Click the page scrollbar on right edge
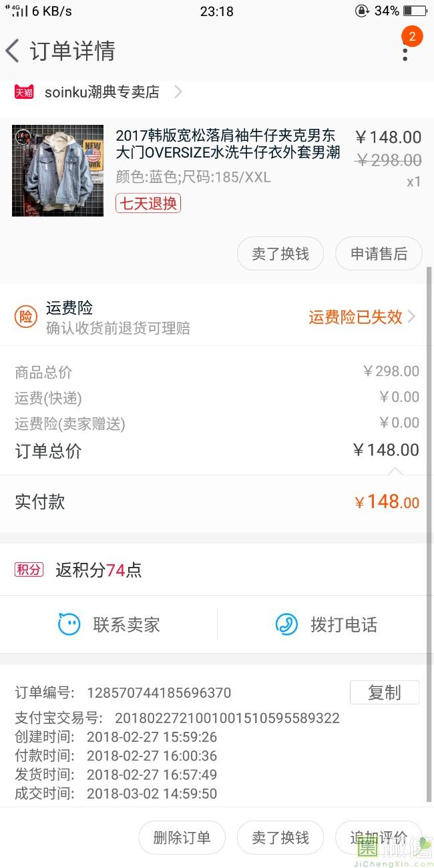 (x=429, y=534)
